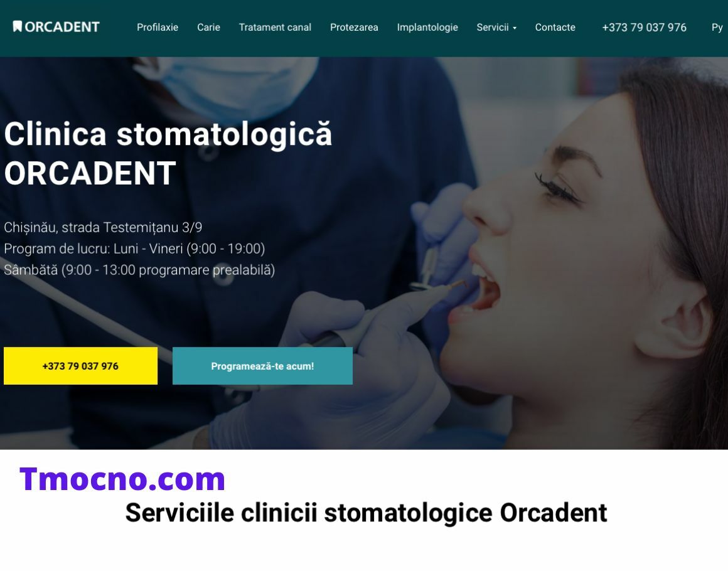Navigate to Contacte page
This screenshot has height=571, width=728.
(x=555, y=28)
